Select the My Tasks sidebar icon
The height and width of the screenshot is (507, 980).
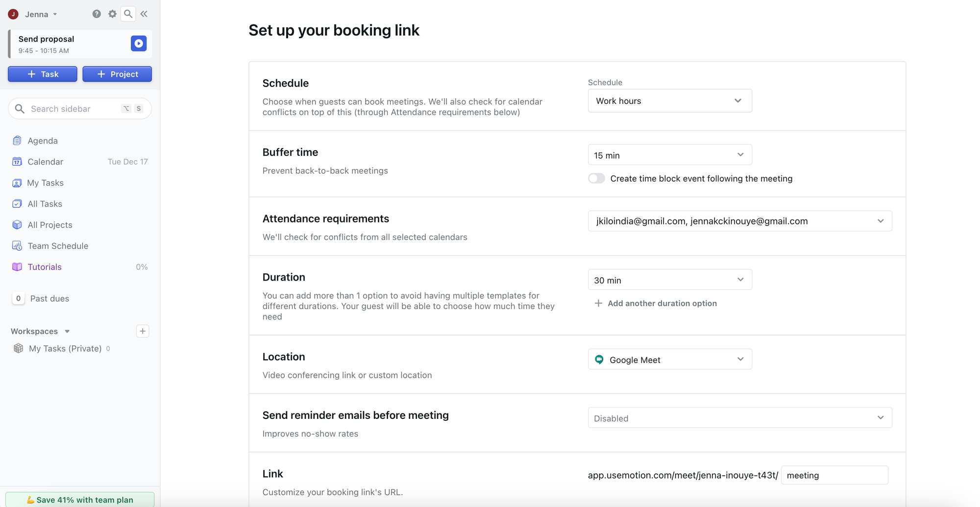pos(17,183)
